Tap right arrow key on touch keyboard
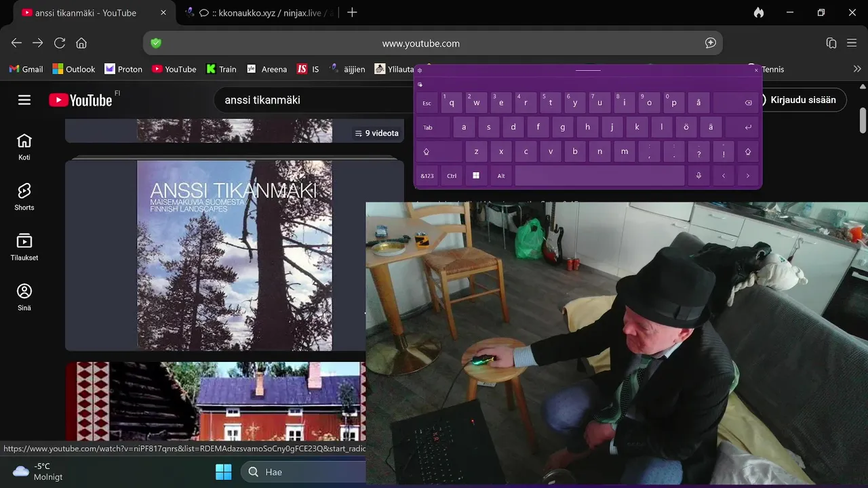Screen dimensions: 868x488 tap(748, 176)
